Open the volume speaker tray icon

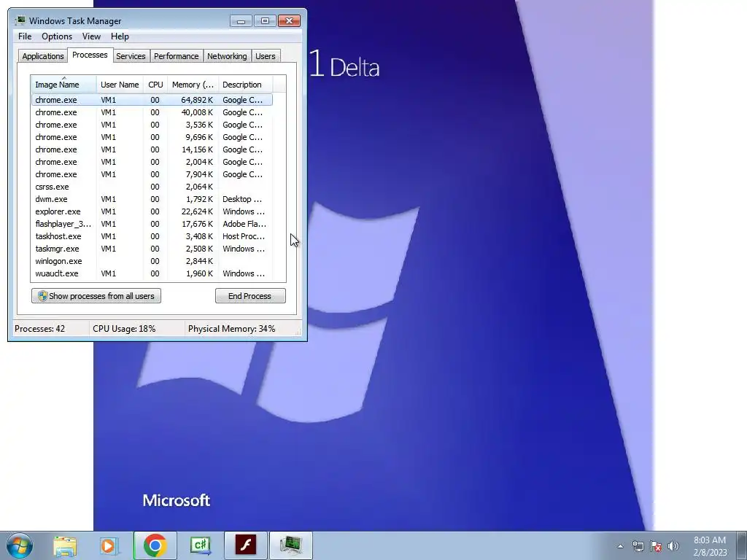click(673, 546)
